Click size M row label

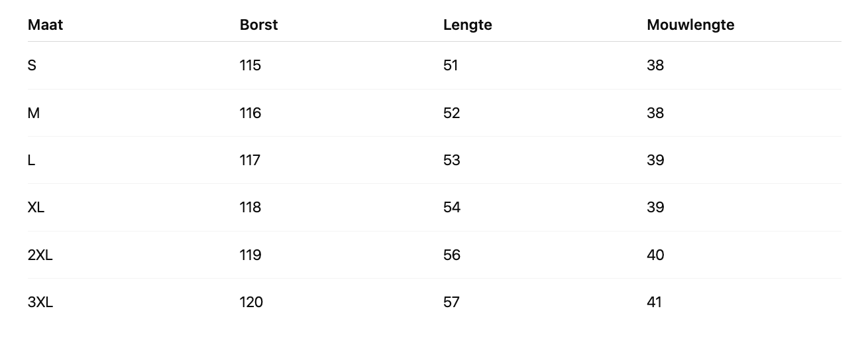click(x=34, y=113)
